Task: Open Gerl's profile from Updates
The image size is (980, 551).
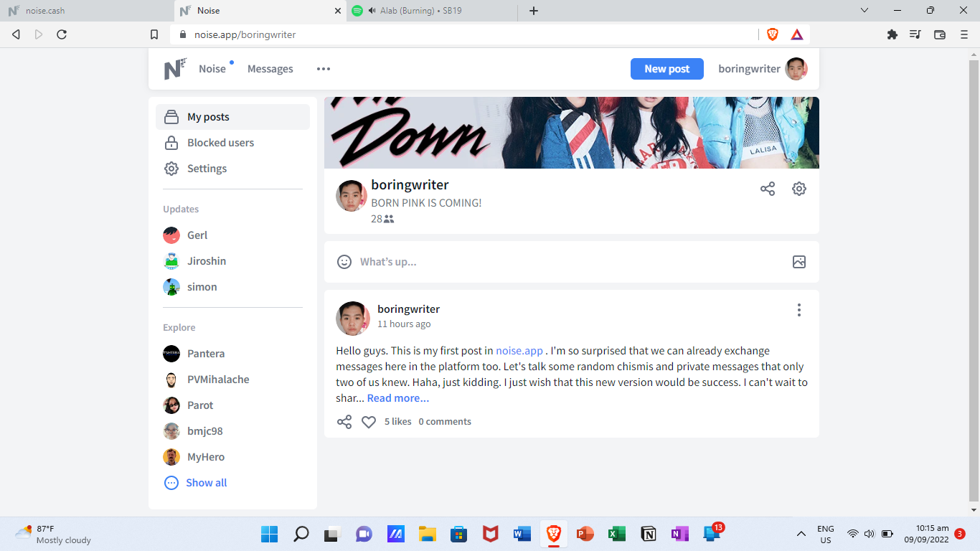Action: tap(186, 235)
